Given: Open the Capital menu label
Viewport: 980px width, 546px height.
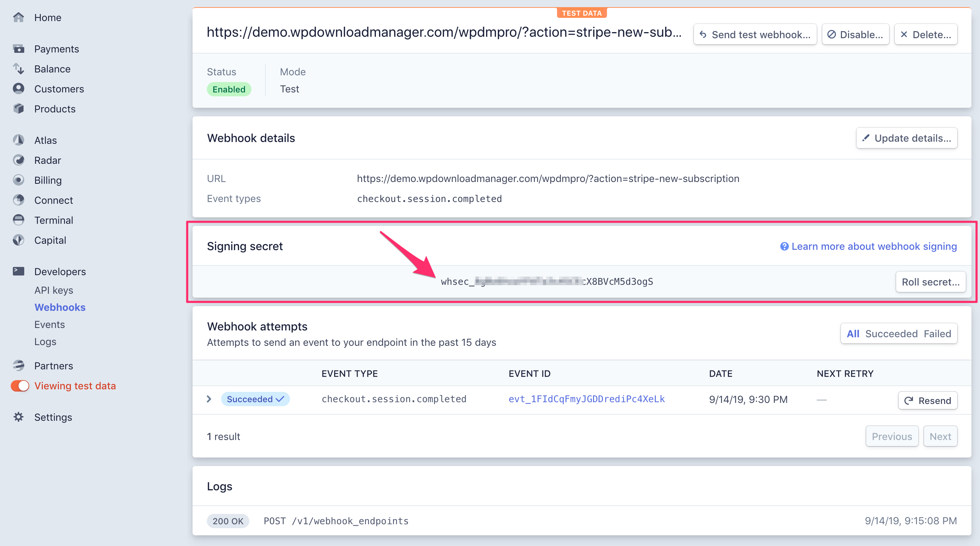Looking at the screenshot, I should point(50,240).
